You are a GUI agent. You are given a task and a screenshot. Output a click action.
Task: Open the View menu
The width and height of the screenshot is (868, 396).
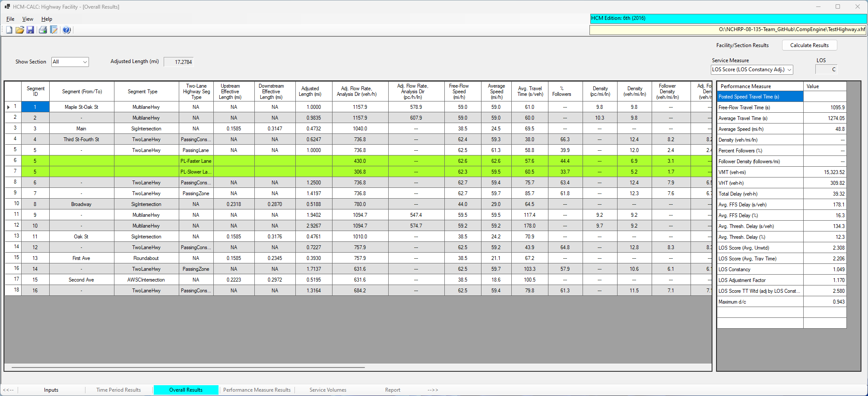tap(28, 19)
